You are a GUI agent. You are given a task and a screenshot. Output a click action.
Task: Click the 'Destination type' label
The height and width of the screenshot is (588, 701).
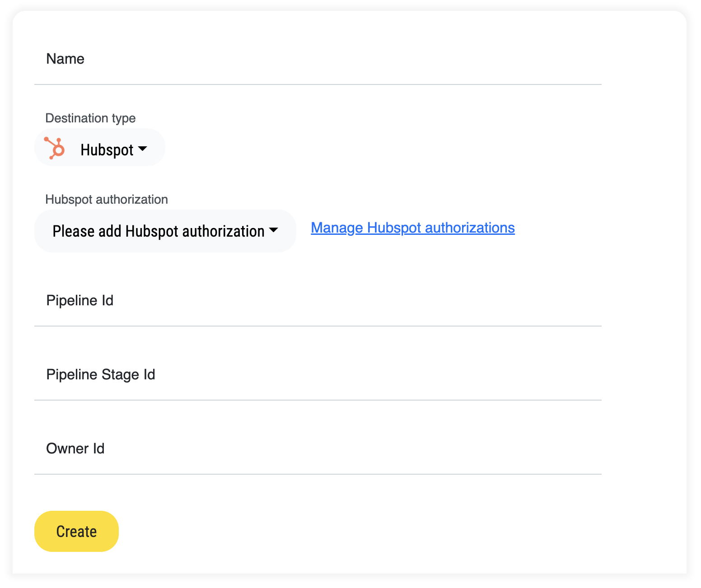pyautogui.click(x=90, y=118)
